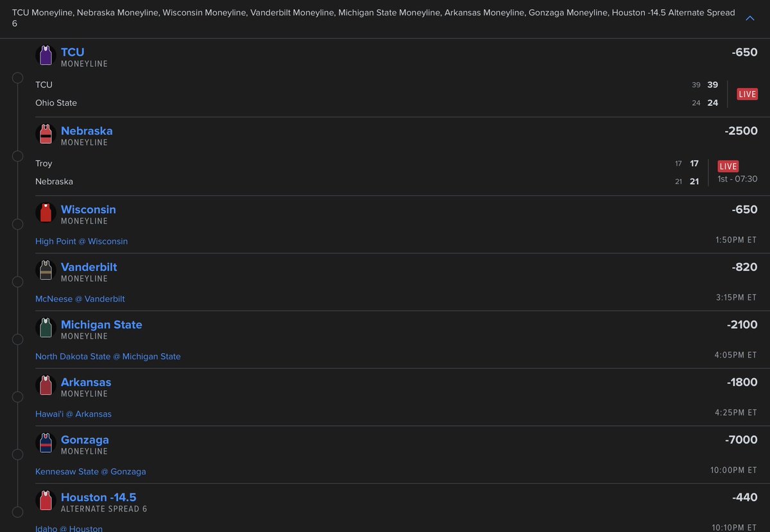Click the 4:05PM ET start time

[x=735, y=355]
